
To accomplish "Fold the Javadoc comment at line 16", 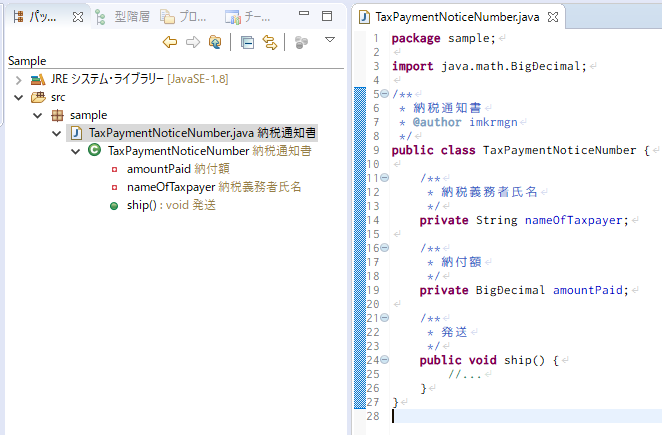I will coord(384,248).
